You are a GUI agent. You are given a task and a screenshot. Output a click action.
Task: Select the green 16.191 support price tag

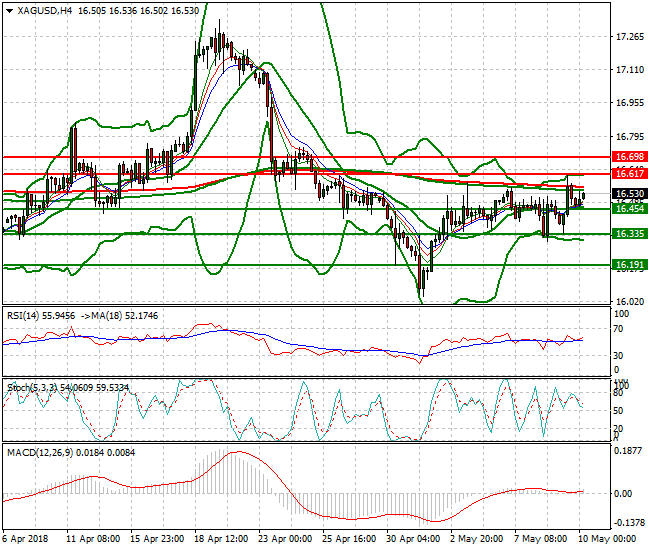(628, 266)
